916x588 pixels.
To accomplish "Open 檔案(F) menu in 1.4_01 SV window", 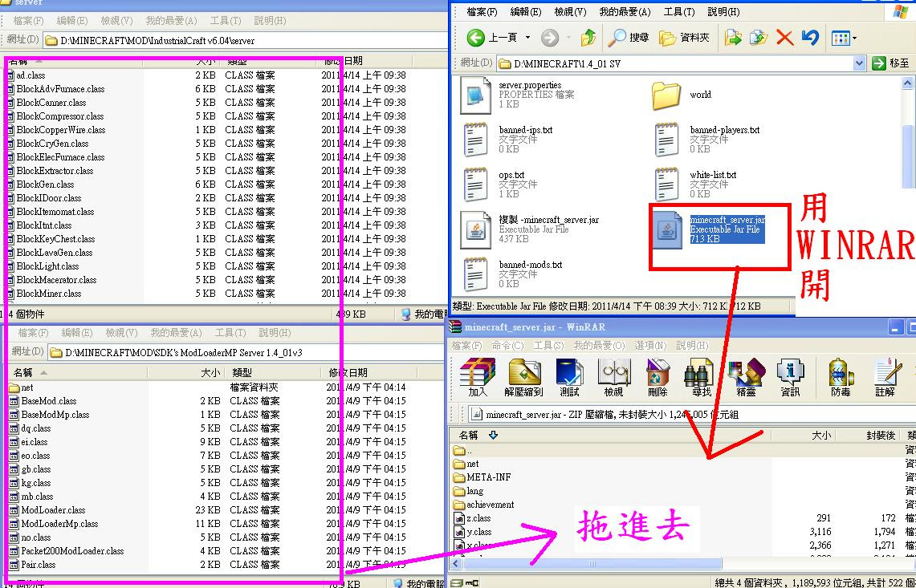I will (482, 12).
